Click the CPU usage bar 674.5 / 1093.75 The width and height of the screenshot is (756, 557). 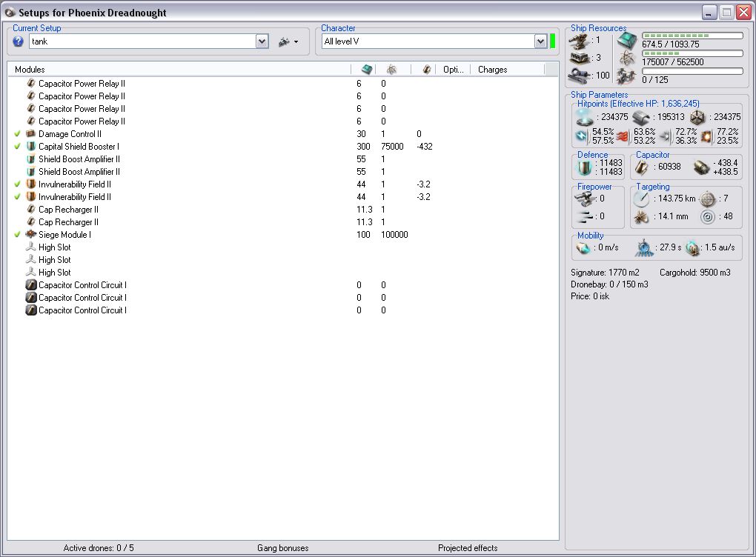click(x=692, y=36)
